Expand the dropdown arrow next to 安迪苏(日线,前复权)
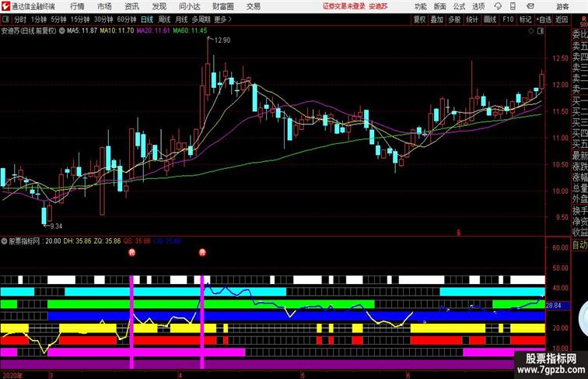 click(61, 31)
